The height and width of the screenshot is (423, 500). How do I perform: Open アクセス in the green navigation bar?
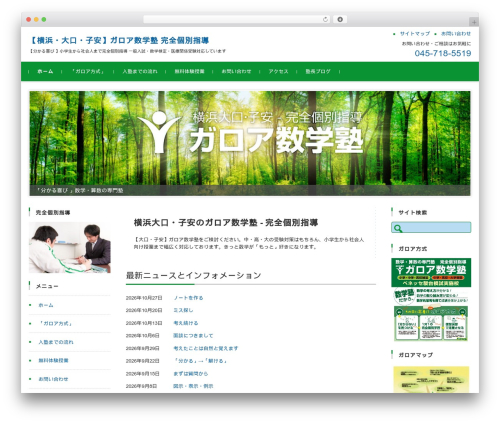pos(278,71)
